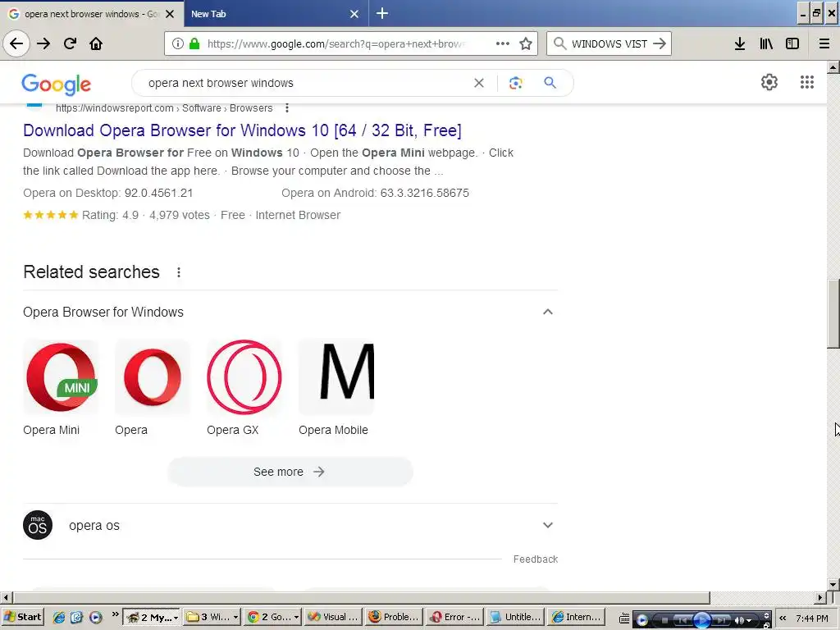The width and height of the screenshot is (840, 630).
Task: Open the Google apps grid
Action: pos(807,82)
